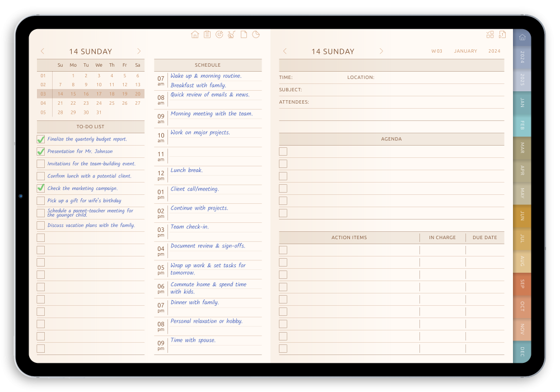This screenshot has width=560, height=392.
Task: Select the clipboard notes icon in top toolbar
Action: tap(207, 34)
